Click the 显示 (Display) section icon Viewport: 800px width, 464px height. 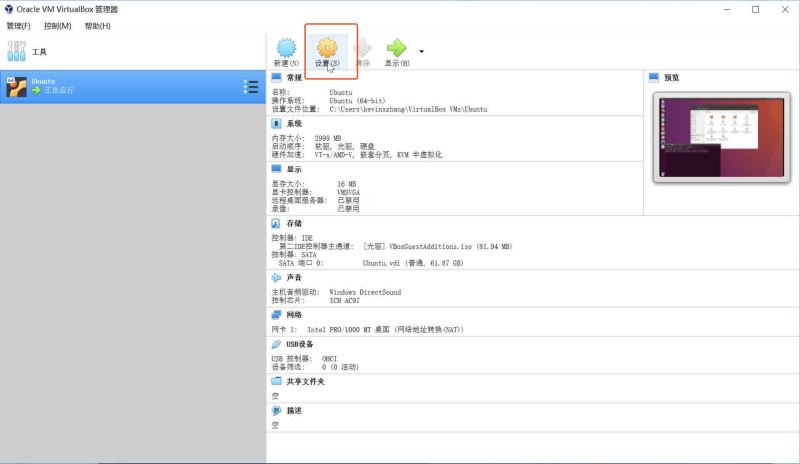coord(277,169)
